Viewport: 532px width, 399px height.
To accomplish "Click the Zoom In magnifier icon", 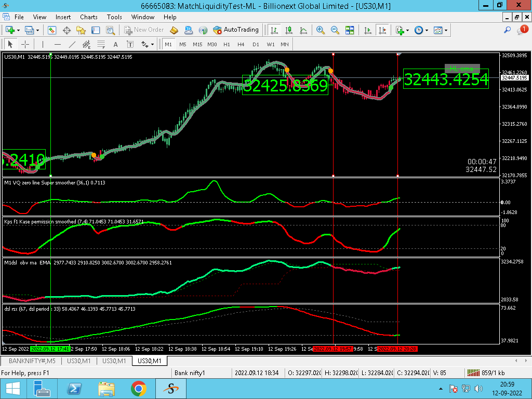I will tap(320, 30).
